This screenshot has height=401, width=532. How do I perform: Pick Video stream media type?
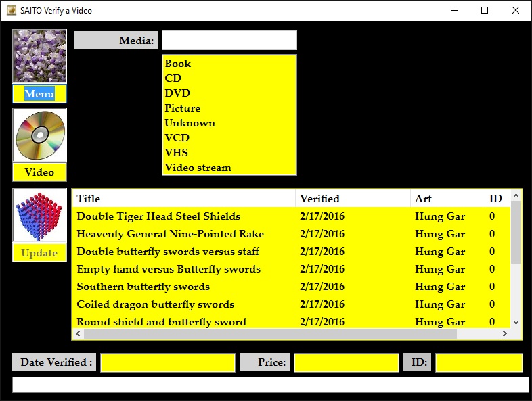[x=198, y=168]
